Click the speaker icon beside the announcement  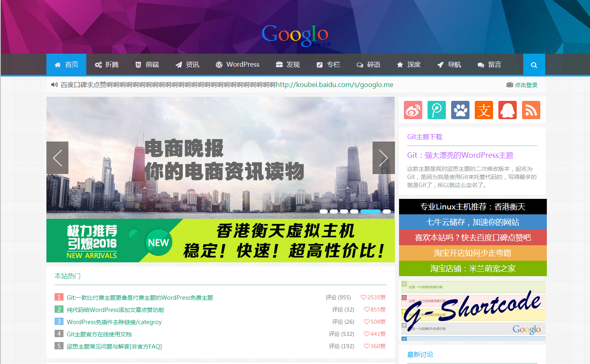coord(55,85)
